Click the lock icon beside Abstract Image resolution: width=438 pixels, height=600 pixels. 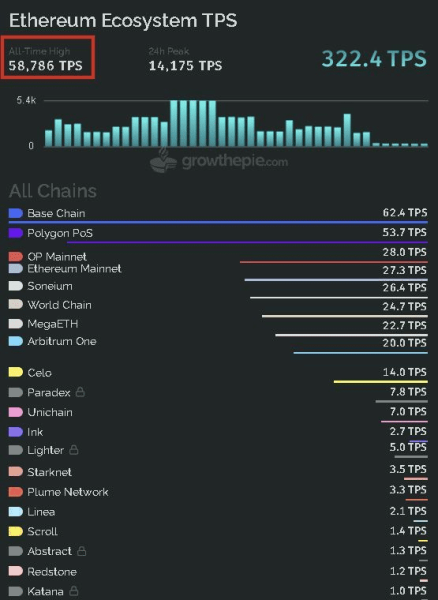tap(81, 551)
